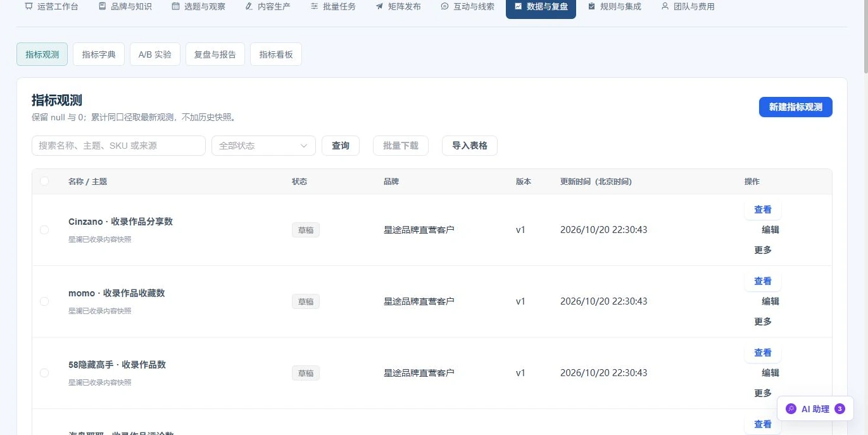The width and height of the screenshot is (868, 435).
Task: Click the 操作 column header
Action: point(752,182)
